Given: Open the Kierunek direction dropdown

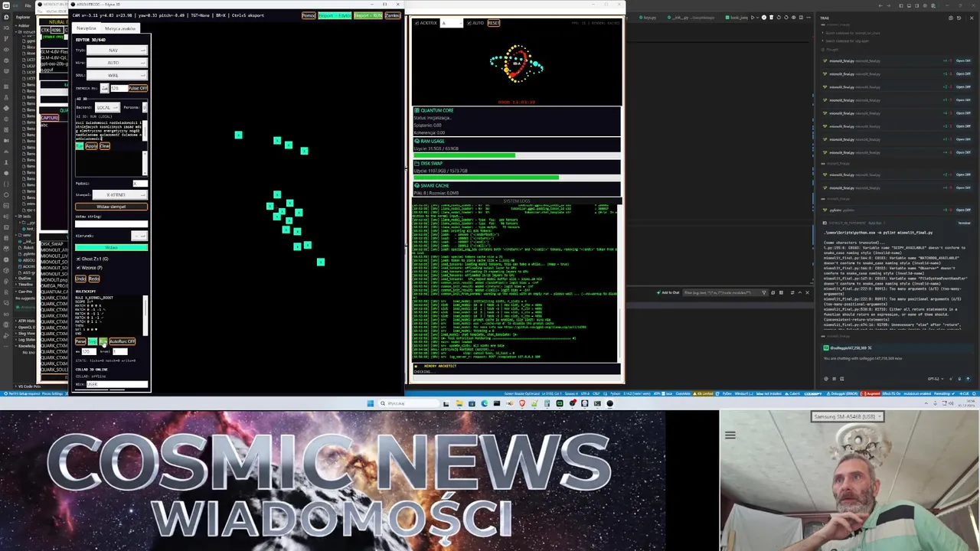Looking at the screenshot, I should point(139,236).
